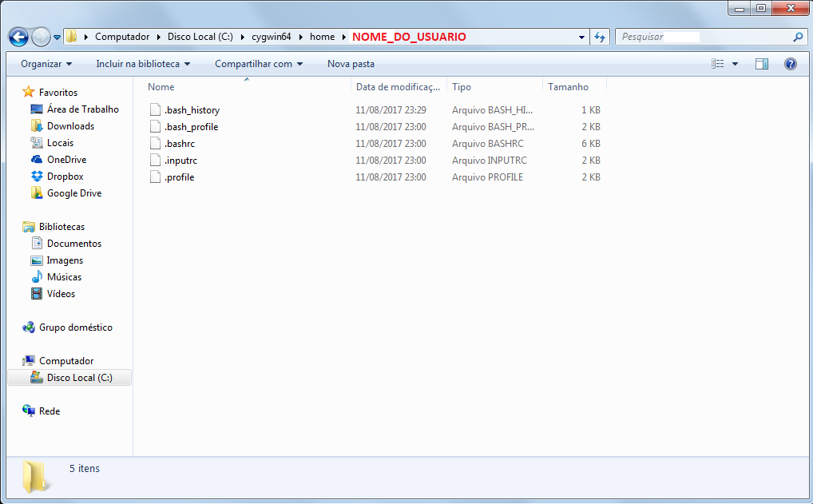Screen dimensions: 813x504
Task: Select the .bashrc file
Action: tap(179, 144)
